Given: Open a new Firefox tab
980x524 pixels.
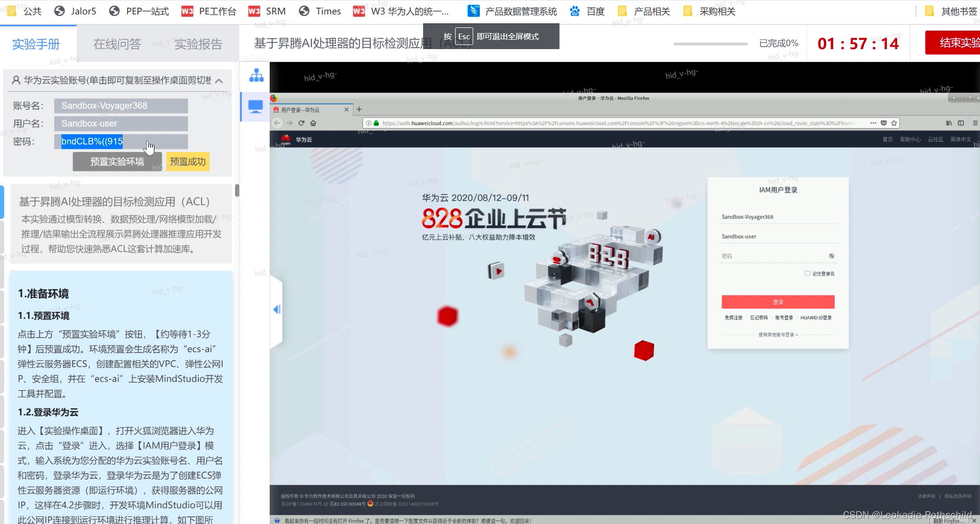Looking at the screenshot, I should [x=359, y=109].
